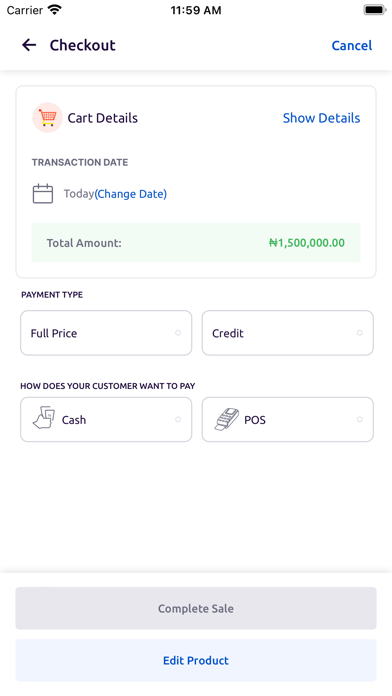Tap the Total Amount row
The height and width of the screenshot is (696, 392).
coord(196,242)
